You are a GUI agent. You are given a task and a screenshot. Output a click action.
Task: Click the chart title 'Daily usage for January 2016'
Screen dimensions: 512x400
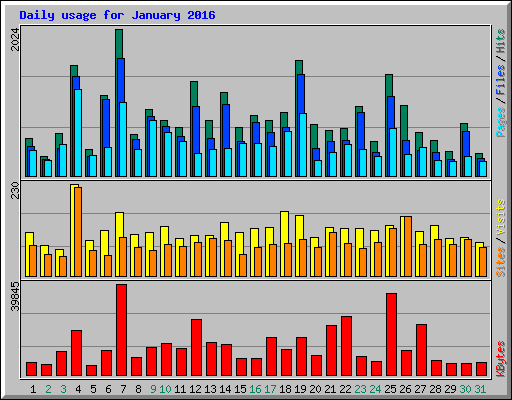tap(117, 15)
